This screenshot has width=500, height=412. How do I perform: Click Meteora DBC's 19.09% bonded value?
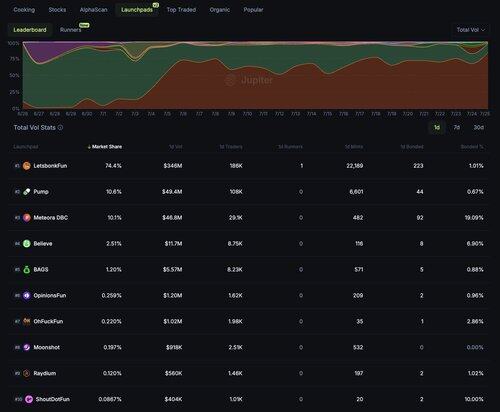(474, 218)
